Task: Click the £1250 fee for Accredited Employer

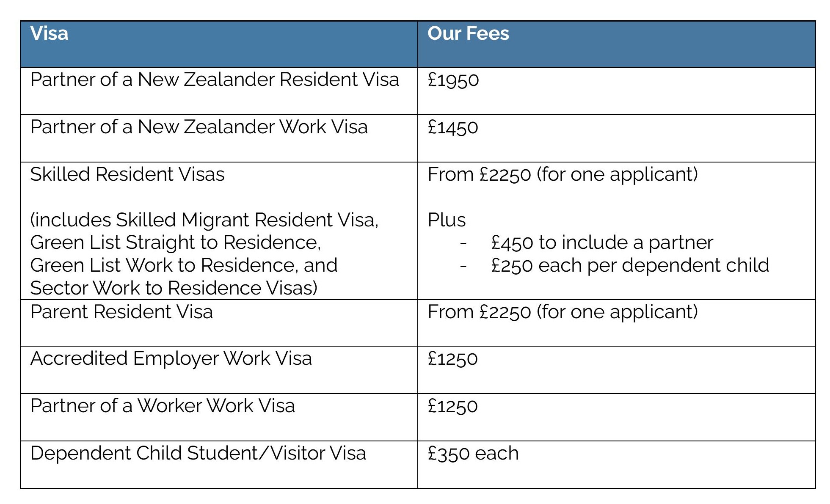Action: coord(452,359)
